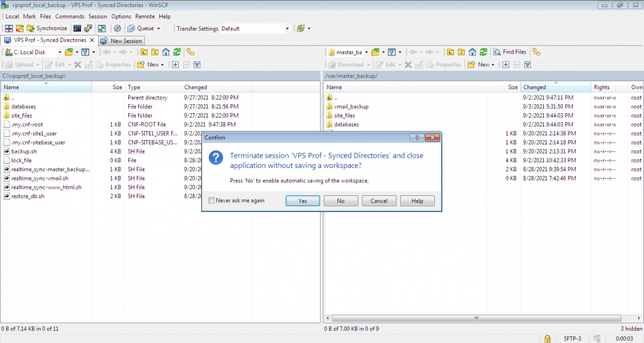Click the padlock icon in the status bar

[547, 339]
